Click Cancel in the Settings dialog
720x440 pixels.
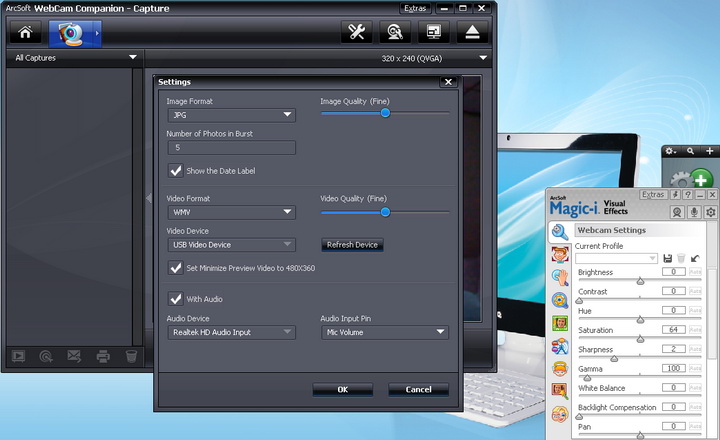pos(418,389)
